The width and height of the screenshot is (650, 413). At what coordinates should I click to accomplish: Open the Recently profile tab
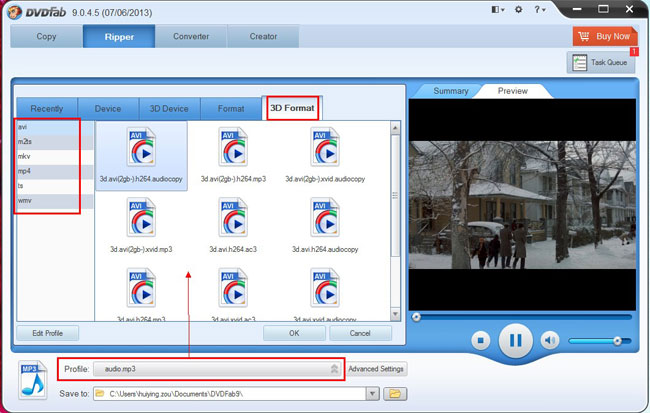[x=47, y=109]
